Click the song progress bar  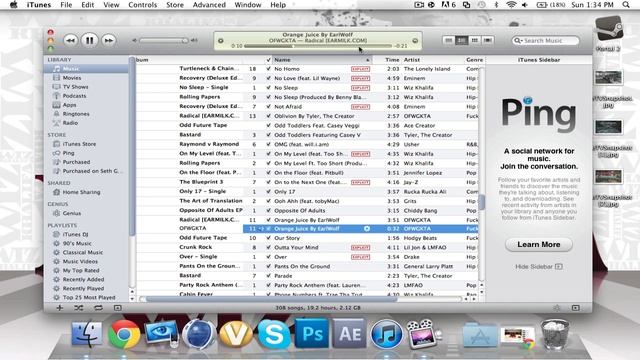[318, 46]
